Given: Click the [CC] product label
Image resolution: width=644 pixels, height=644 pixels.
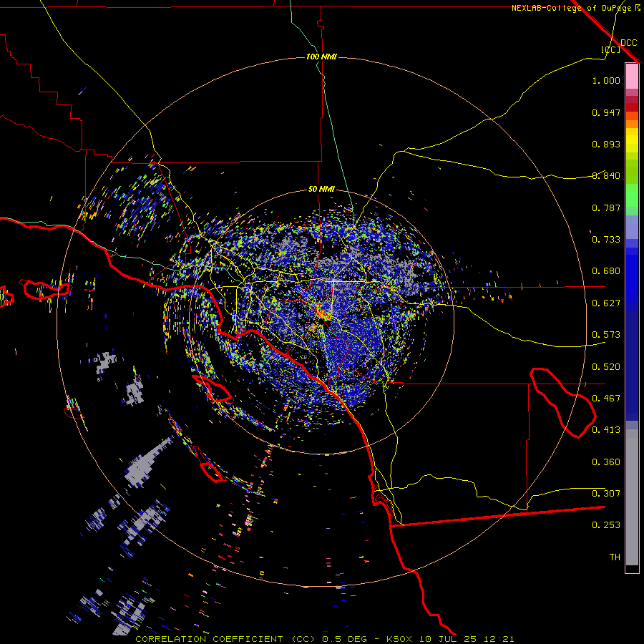Looking at the screenshot, I should [x=611, y=49].
